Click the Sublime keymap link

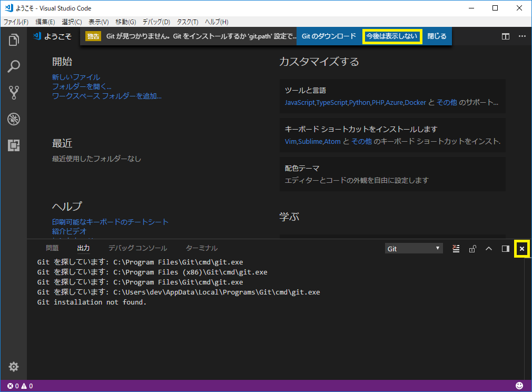(310, 142)
